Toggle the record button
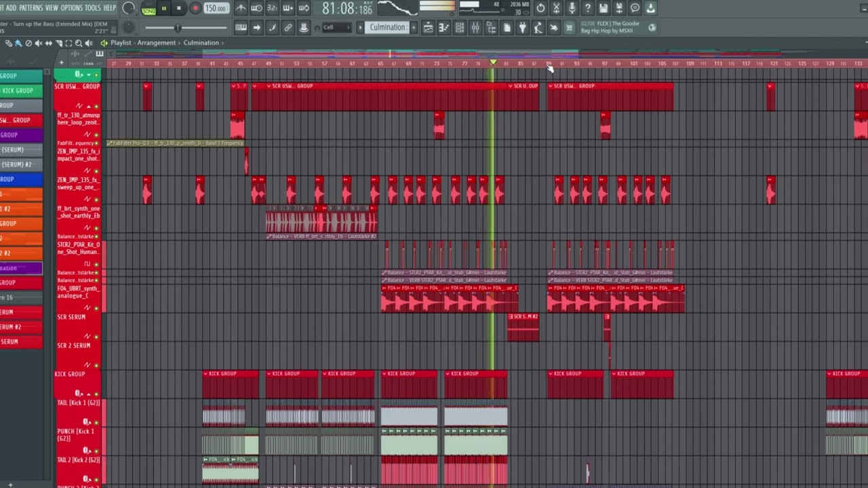This screenshot has height=488, width=868. click(x=195, y=8)
